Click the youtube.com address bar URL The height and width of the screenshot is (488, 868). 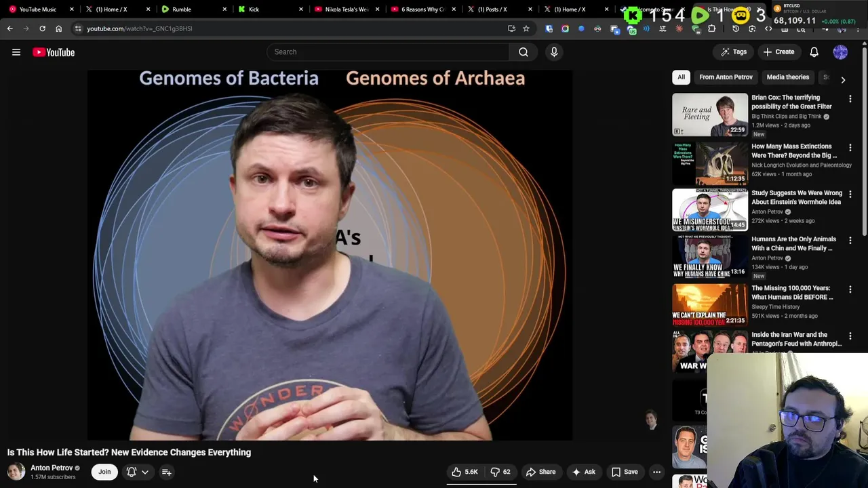tap(140, 28)
